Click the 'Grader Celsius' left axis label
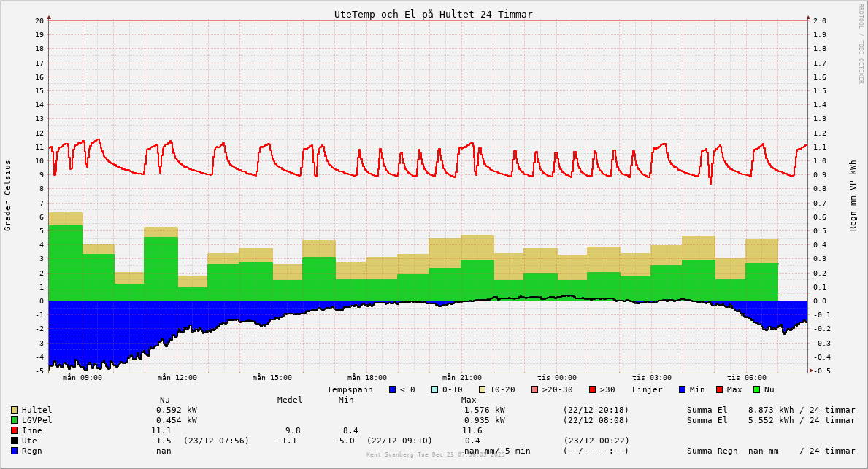Image resolution: width=868 pixels, height=469 pixels. (8, 195)
